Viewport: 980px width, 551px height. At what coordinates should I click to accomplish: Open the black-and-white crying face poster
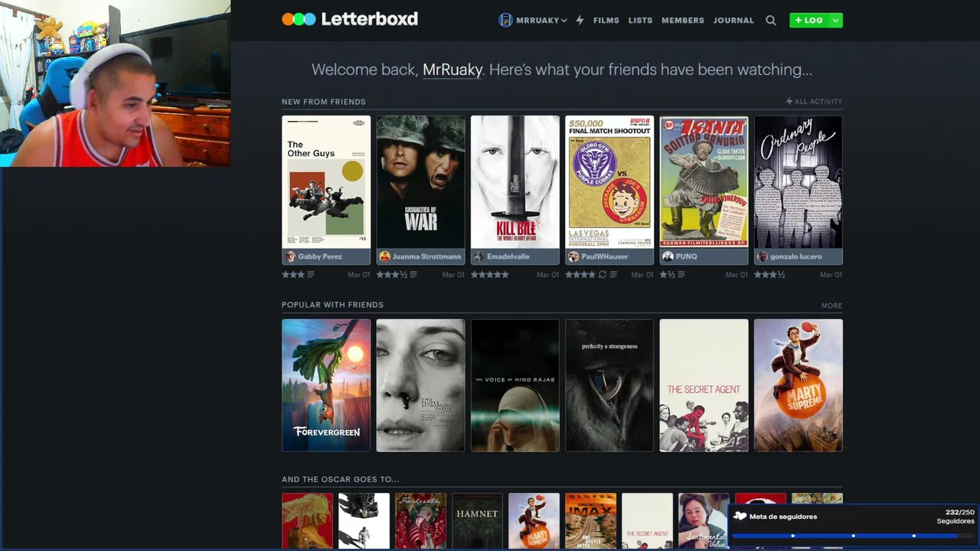click(x=420, y=385)
